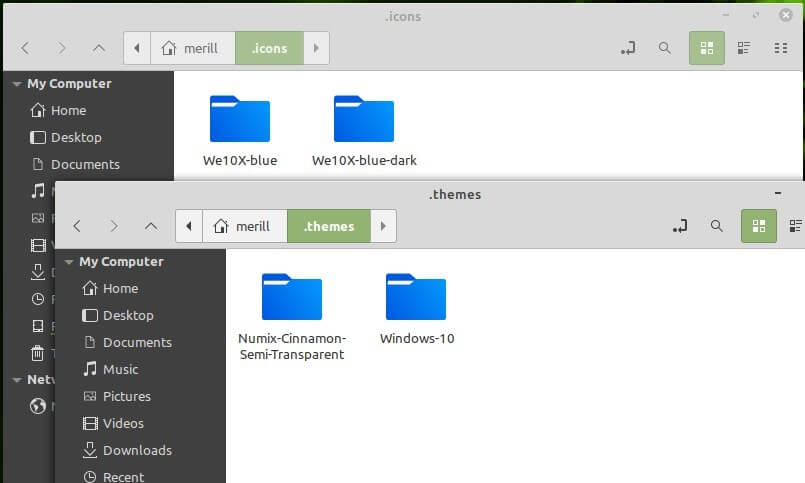The height and width of the screenshot is (483, 805).
Task: Click the search icon in the .icons window
Action: coord(665,48)
